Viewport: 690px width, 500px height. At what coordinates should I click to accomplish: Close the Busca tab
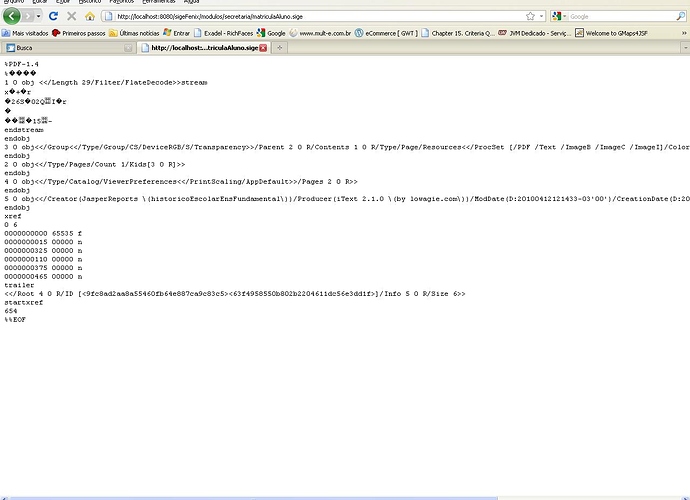[128, 48]
